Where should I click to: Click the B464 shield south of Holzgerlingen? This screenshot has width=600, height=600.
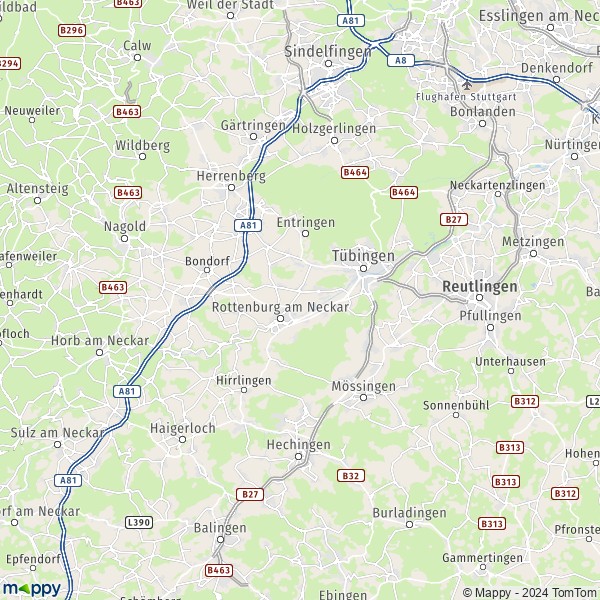355,173
